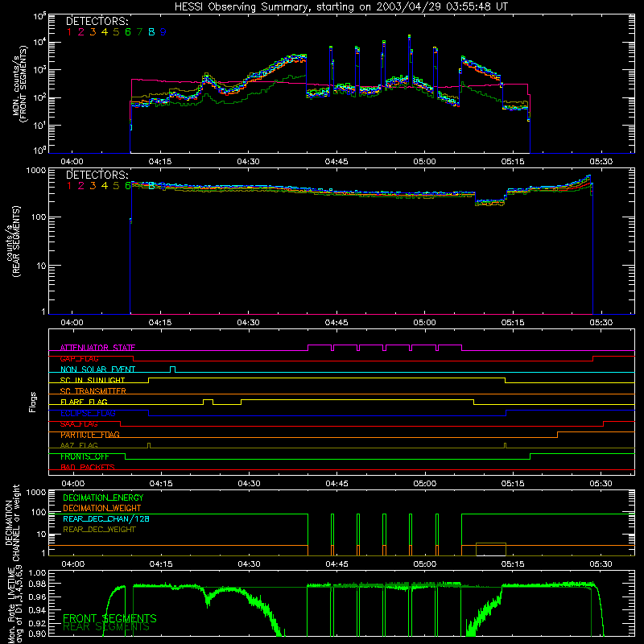Click Mon. Rate LIVETIME axis title

pyautogui.click(x=14, y=604)
